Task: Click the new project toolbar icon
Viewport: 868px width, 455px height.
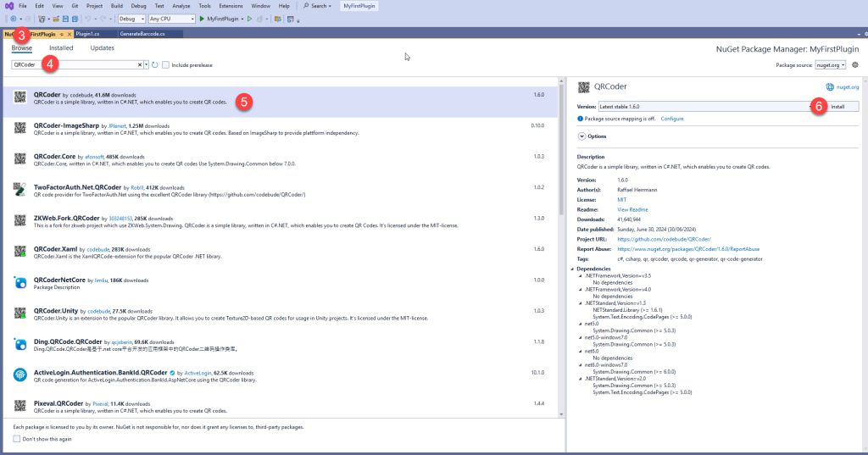Action: tap(42, 19)
